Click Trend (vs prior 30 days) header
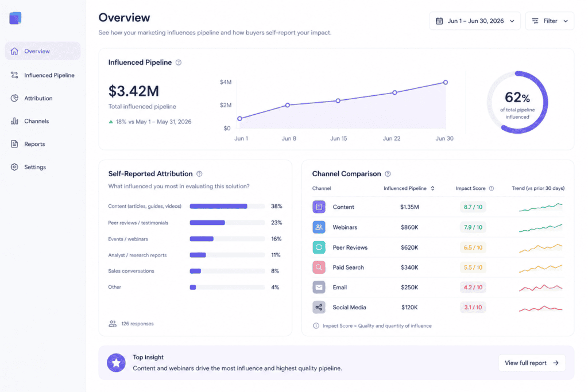This screenshot has height=392, width=588. point(538,188)
